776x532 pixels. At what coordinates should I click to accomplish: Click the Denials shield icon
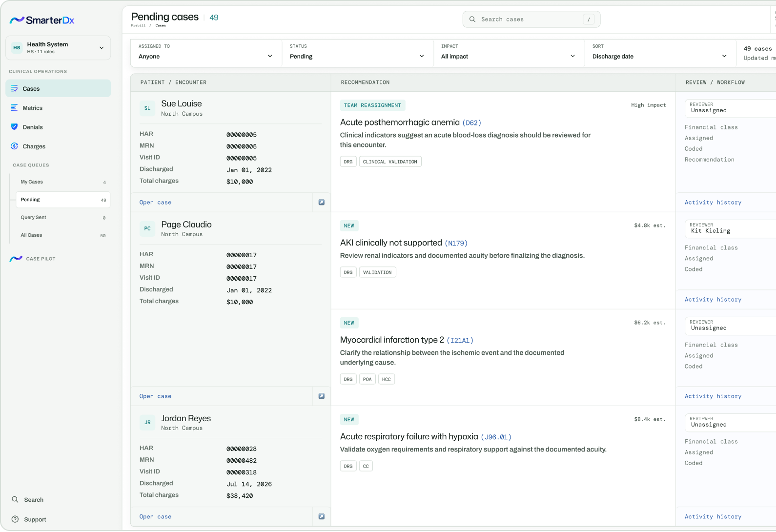14,127
